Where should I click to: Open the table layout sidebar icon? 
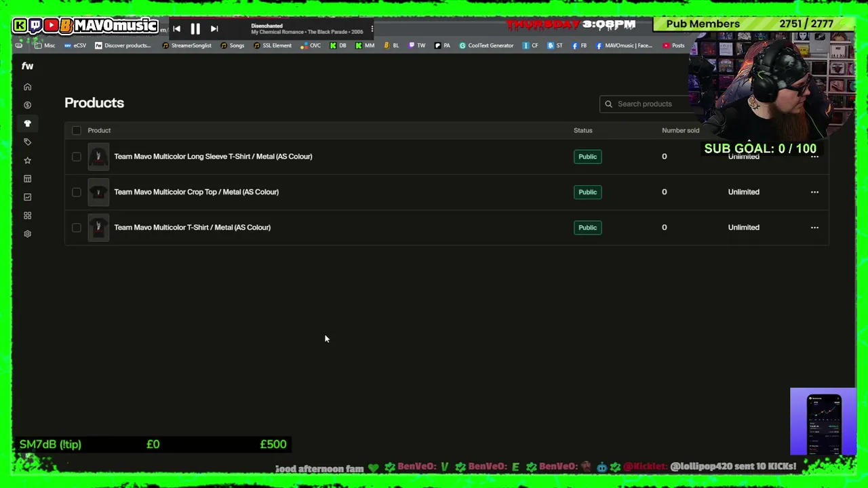tap(27, 178)
